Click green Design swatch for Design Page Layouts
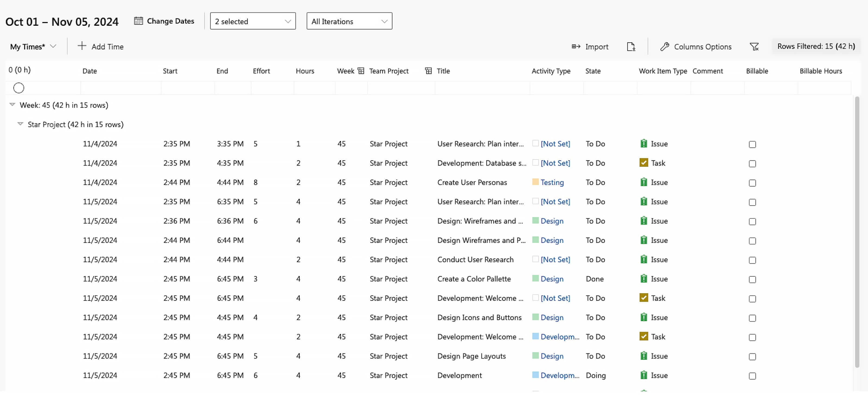 535,356
